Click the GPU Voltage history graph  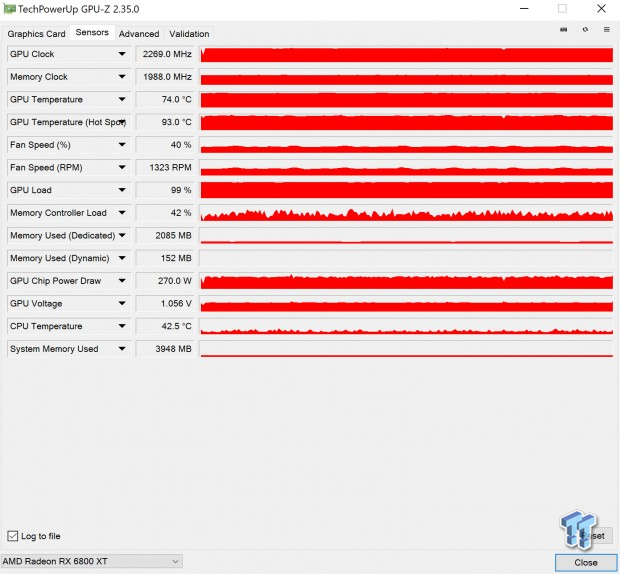(407, 304)
